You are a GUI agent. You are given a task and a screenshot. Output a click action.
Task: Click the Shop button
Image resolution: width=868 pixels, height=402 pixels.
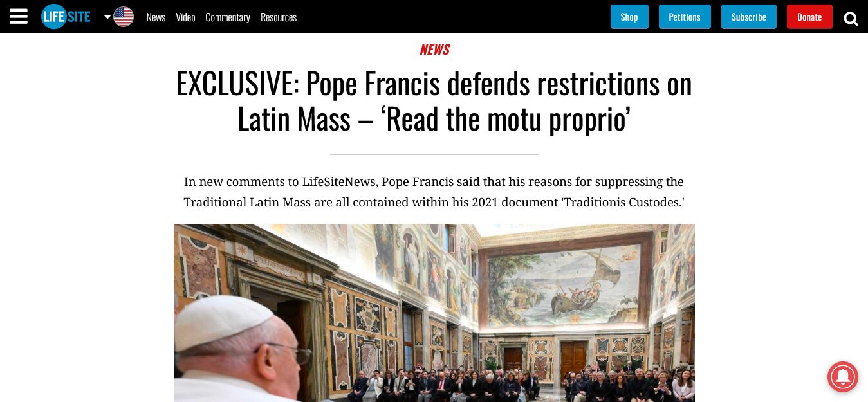(x=629, y=17)
